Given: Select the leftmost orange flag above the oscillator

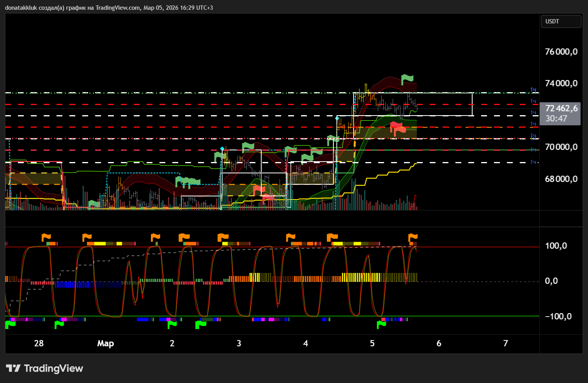Looking at the screenshot, I should click(46, 237).
